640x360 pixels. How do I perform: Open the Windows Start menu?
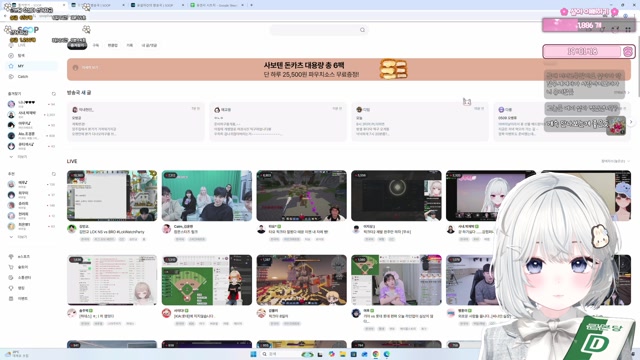pyautogui.click(x=253, y=354)
